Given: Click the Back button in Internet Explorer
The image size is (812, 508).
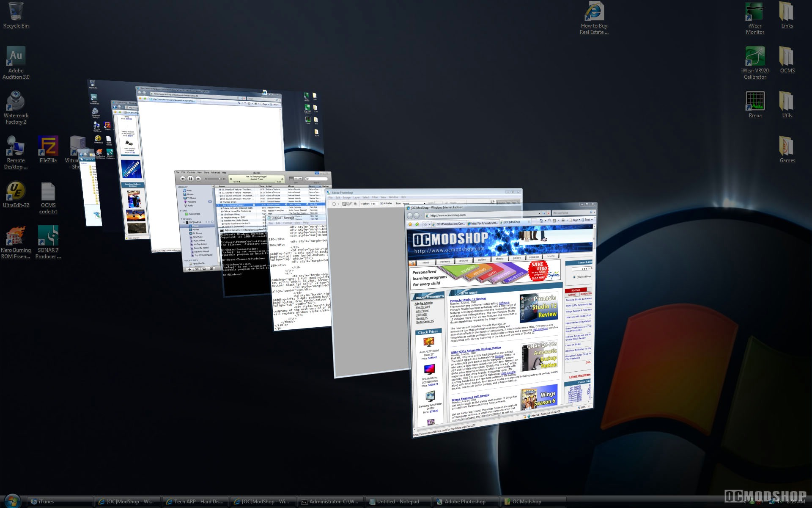Looking at the screenshot, I should (x=409, y=215).
